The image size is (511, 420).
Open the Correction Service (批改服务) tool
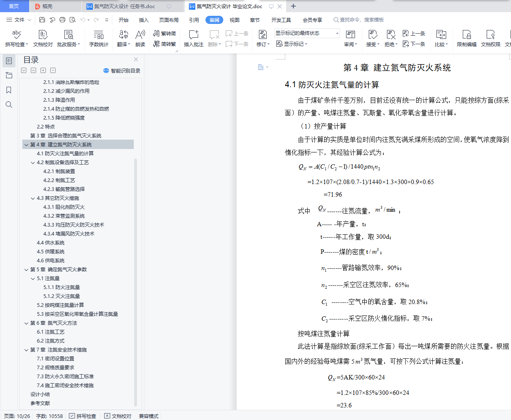click(x=68, y=39)
